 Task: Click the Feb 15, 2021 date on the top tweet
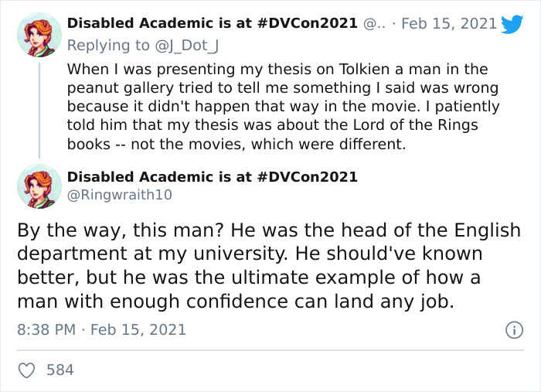pos(449,24)
